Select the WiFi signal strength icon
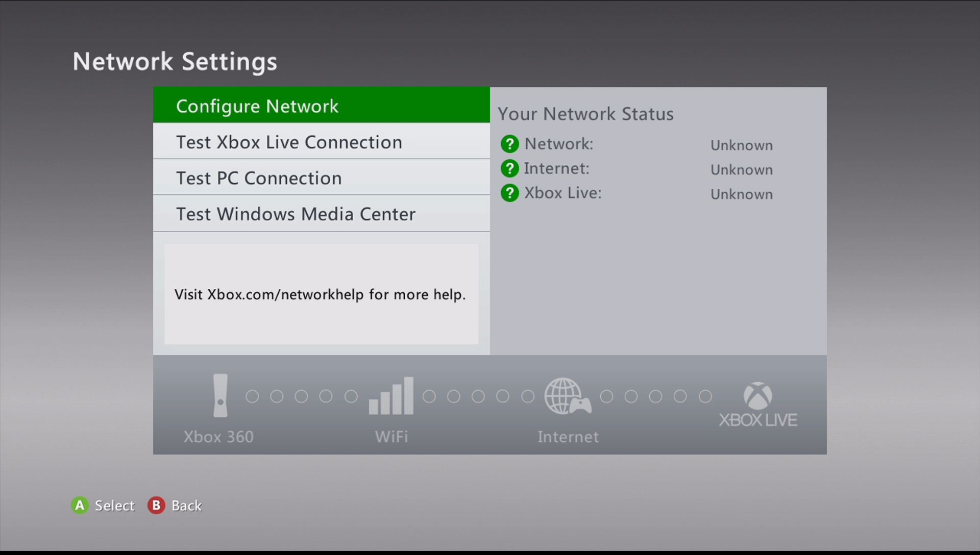 click(x=390, y=397)
